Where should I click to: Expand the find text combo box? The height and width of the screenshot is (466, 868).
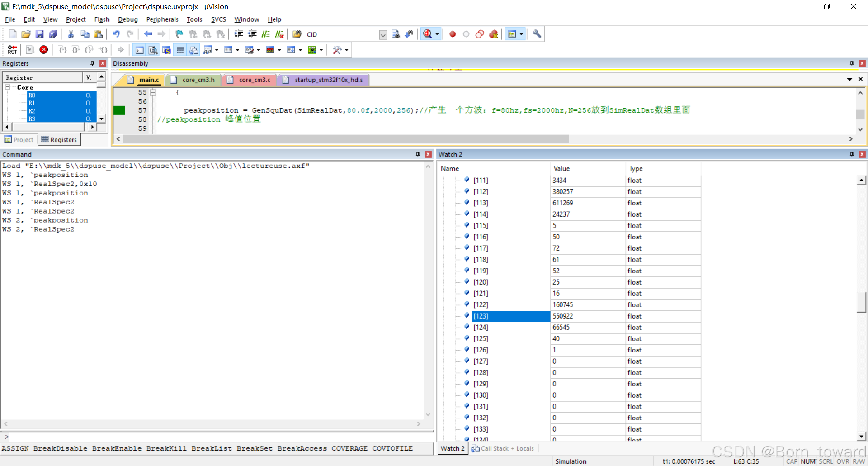(x=383, y=34)
